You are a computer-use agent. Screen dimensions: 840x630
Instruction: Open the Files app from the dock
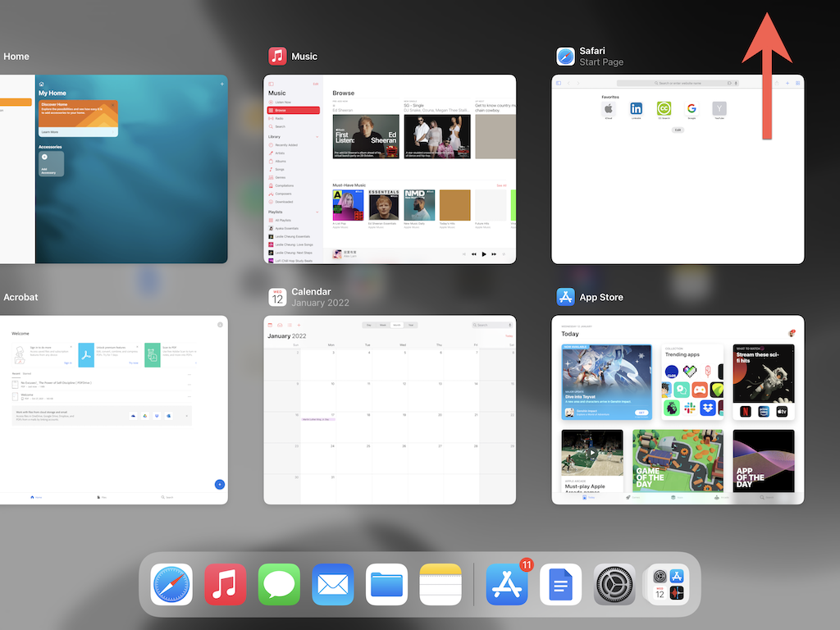click(x=386, y=584)
